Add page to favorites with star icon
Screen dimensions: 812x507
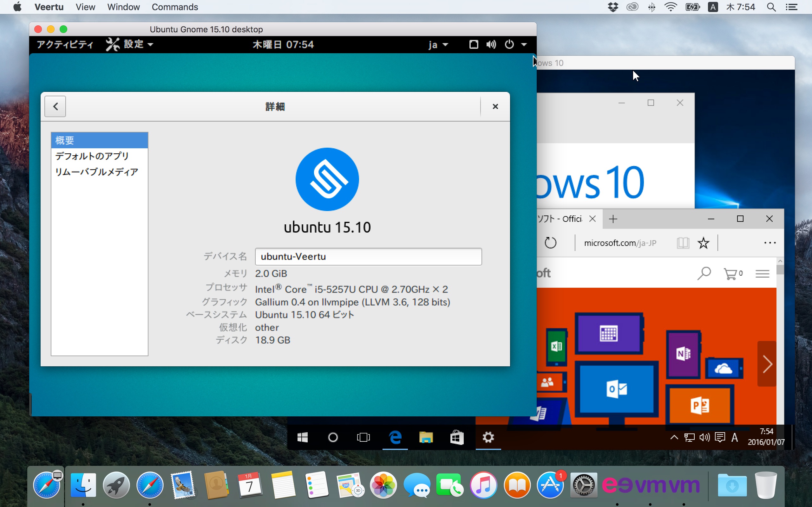(x=703, y=243)
